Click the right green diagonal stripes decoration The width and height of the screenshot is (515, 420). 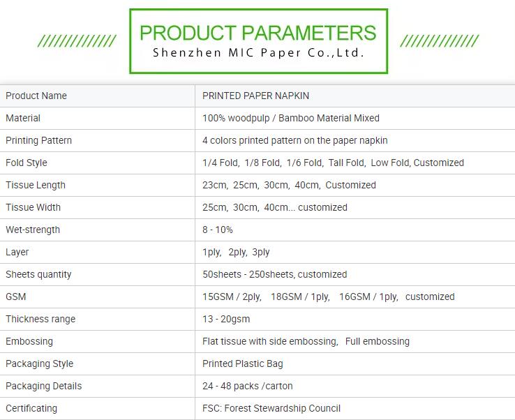(440, 41)
